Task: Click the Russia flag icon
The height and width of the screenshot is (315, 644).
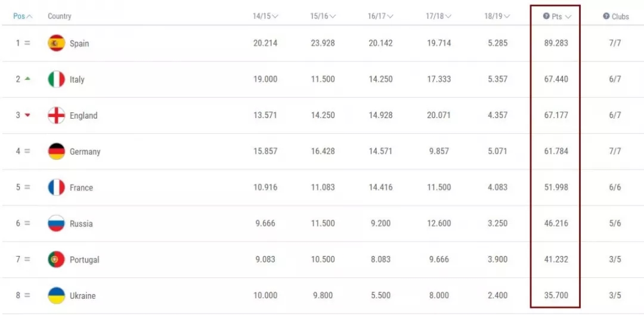Action: [56, 223]
